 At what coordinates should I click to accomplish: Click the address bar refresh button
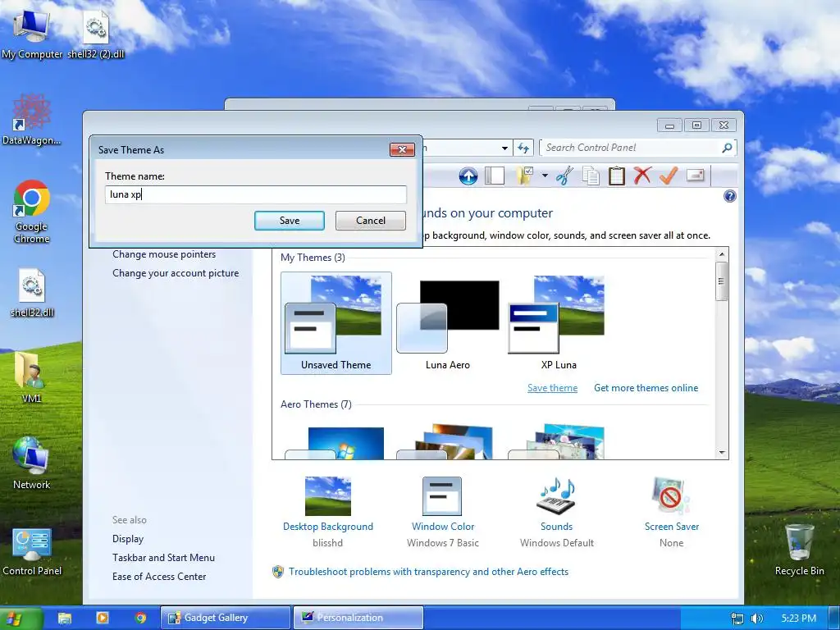pos(523,148)
